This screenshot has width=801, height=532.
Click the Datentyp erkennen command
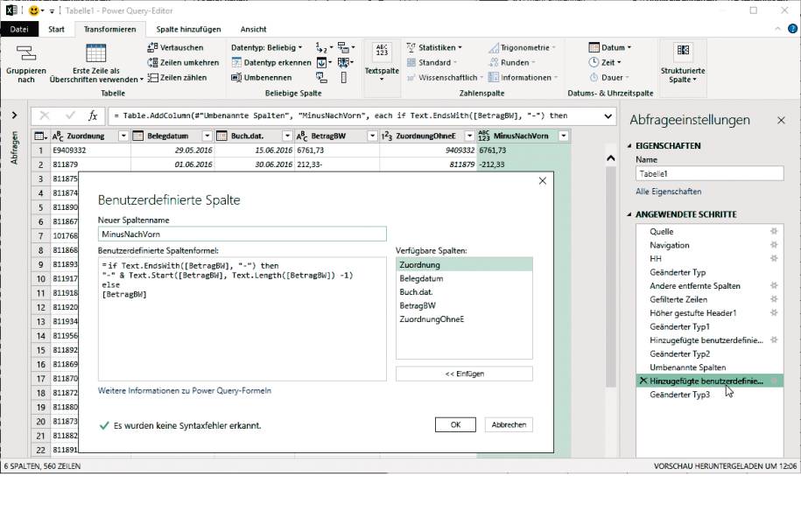(x=271, y=62)
